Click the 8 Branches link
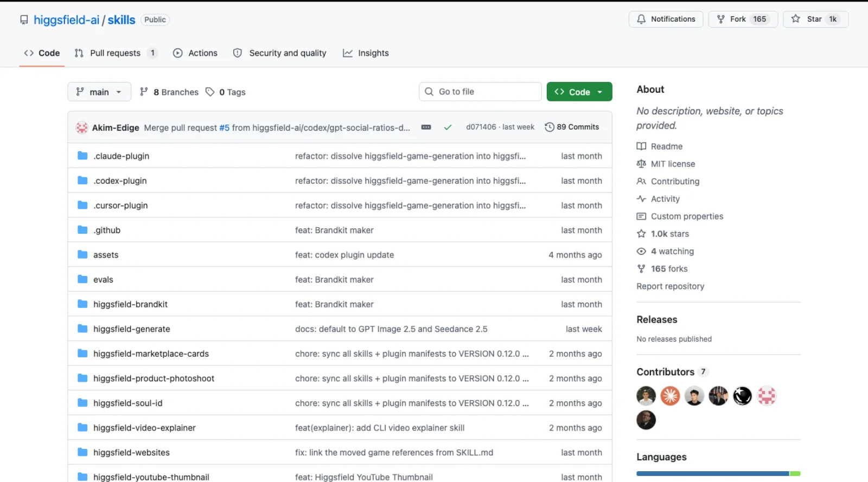Viewport: 868px width, 482px height. click(169, 92)
